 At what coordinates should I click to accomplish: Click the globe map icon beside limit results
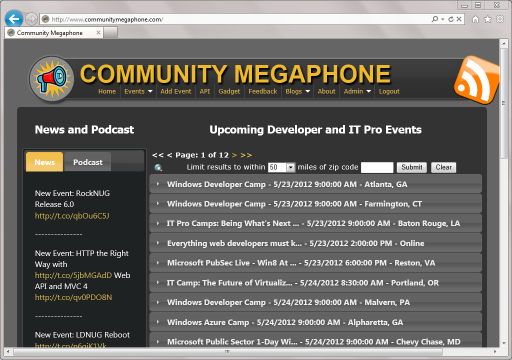(x=158, y=168)
